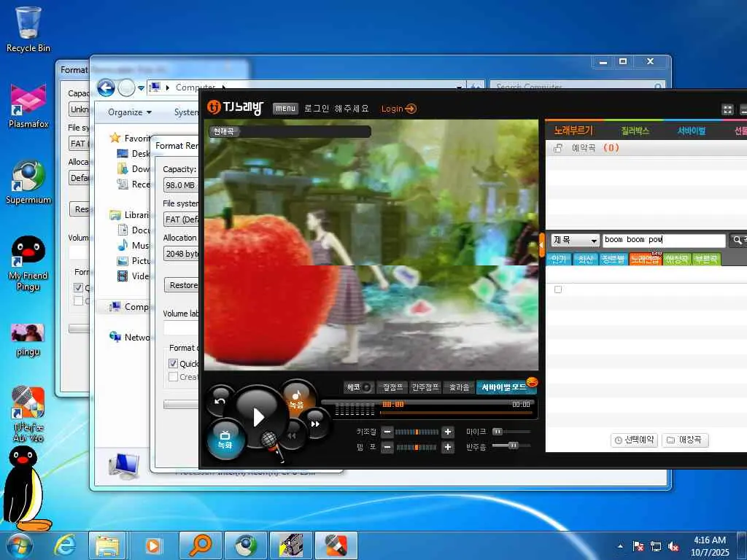Open the Plasmafox desktop shortcut
747x560 pixels.
(x=28, y=106)
